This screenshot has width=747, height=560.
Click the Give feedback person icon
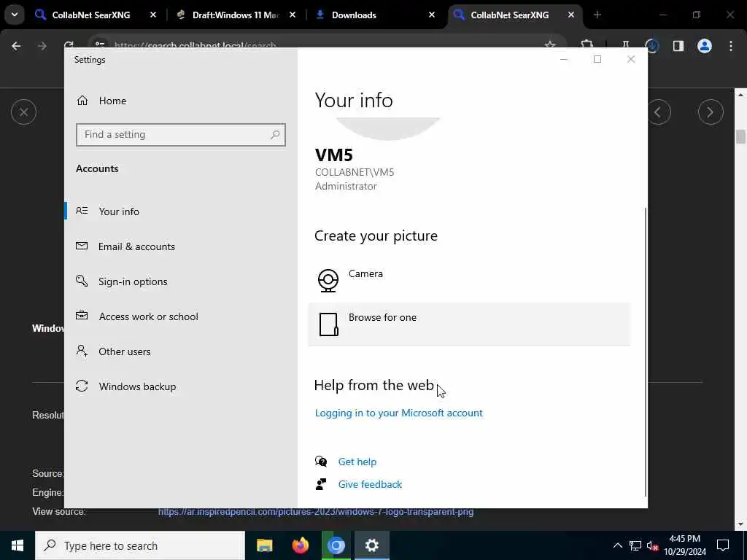(x=321, y=484)
